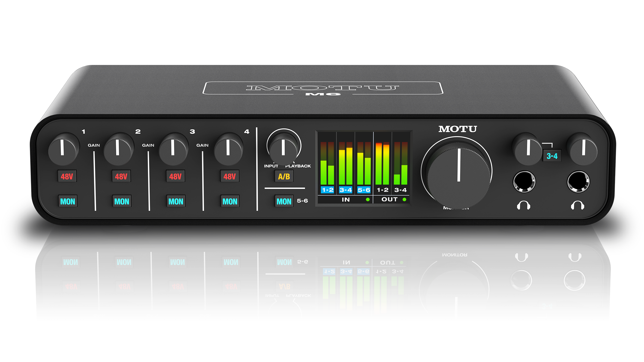
Task: Click the IN 1-2 level meter bars
Action: [x=327, y=163]
